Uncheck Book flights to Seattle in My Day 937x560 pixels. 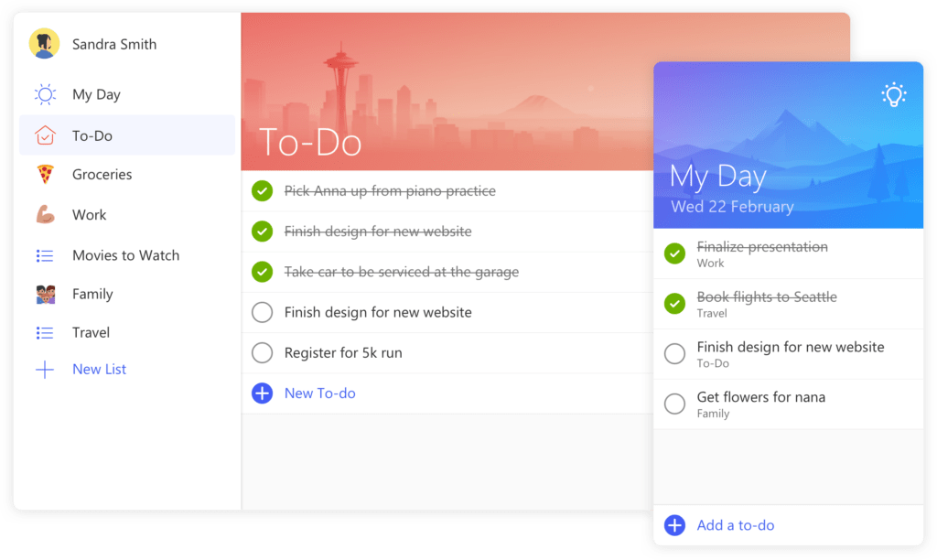coord(674,303)
